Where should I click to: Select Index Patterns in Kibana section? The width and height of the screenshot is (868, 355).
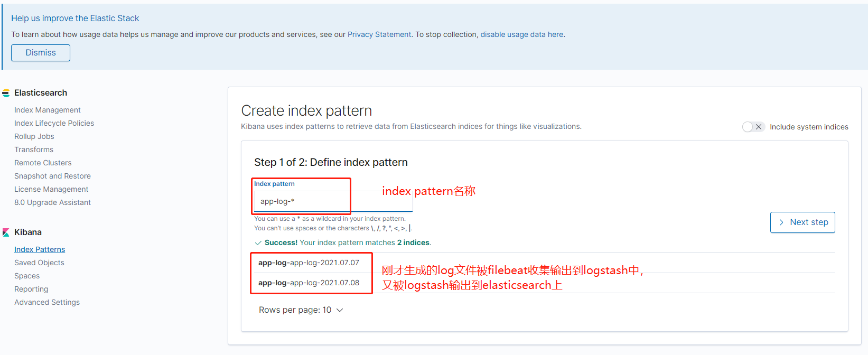pyautogui.click(x=40, y=249)
